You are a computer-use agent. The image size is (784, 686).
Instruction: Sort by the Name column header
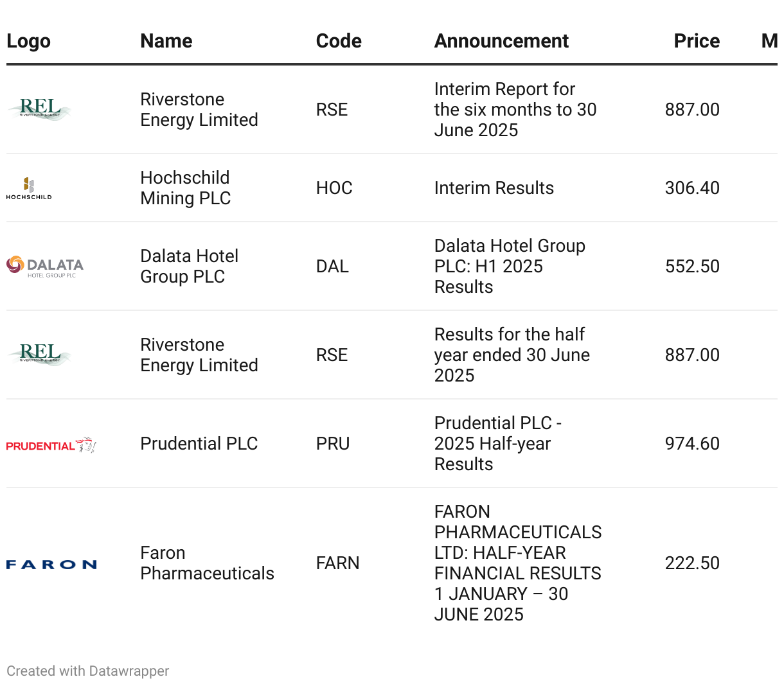(166, 41)
